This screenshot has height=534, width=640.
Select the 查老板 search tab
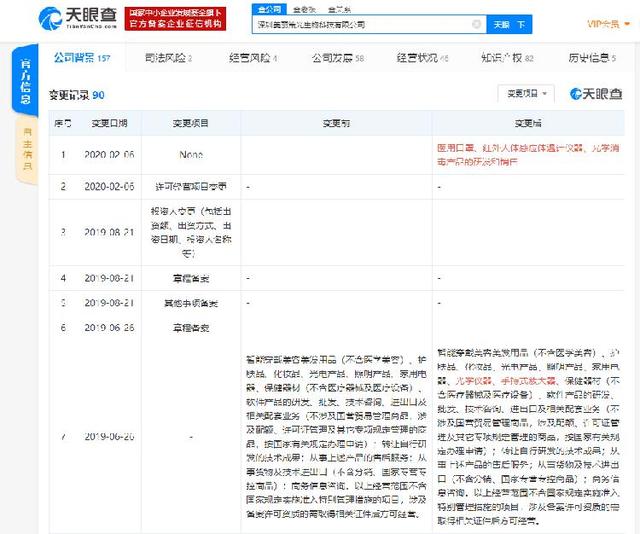(x=304, y=9)
